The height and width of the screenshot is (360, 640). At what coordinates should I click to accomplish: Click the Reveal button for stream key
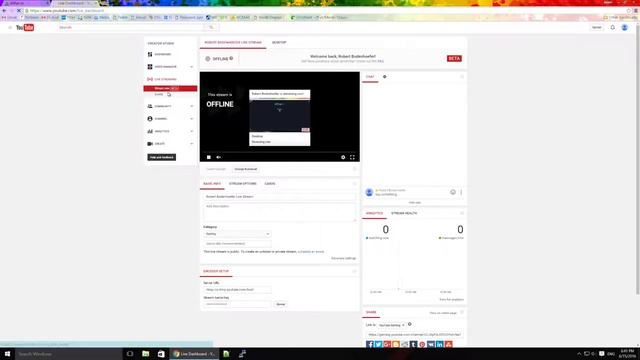pyautogui.click(x=281, y=304)
